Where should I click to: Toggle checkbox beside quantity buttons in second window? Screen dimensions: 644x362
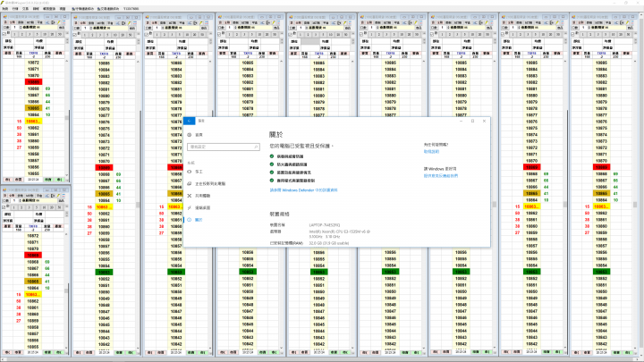(76, 35)
